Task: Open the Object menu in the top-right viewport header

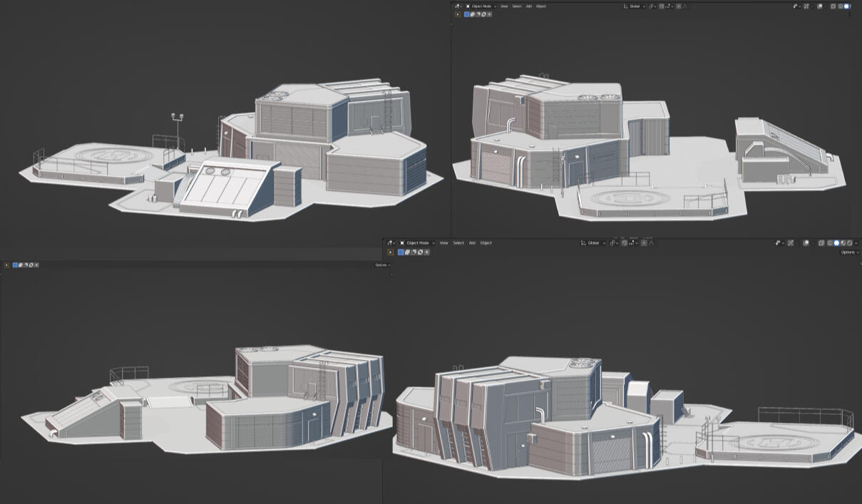Action: 540,6
